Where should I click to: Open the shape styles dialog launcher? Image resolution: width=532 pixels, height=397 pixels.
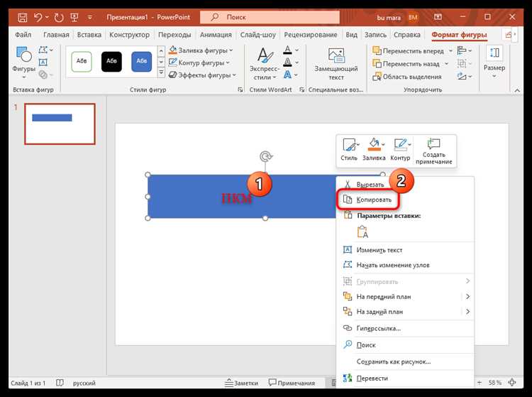coord(240,89)
